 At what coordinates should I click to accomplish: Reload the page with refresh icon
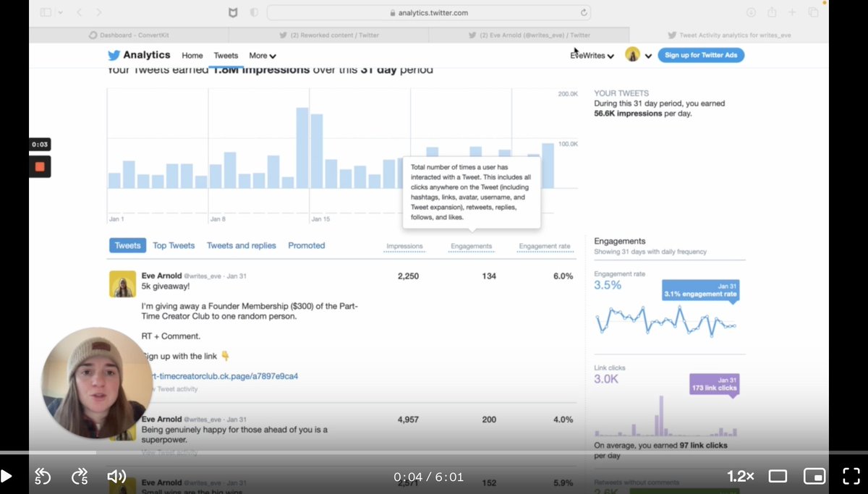584,12
